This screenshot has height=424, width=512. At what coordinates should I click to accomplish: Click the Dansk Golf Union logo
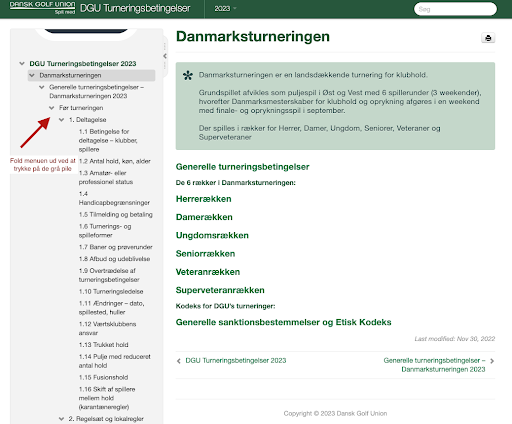pos(42,8)
